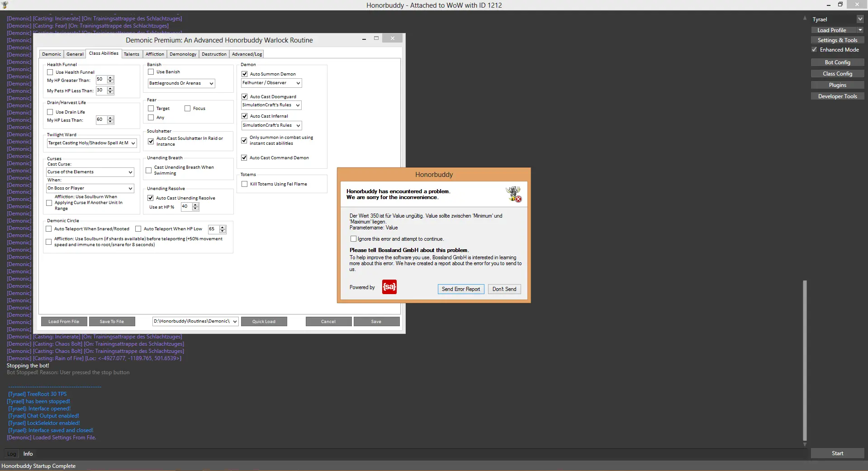This screenshot has width=868, height=471.
Task: Toggle Enhanced Mode checkbox
Action: [815, 50]
